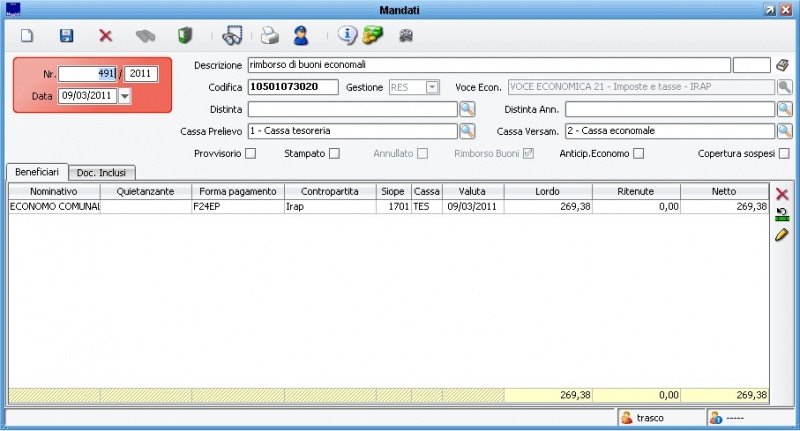Viewport: 800px width, 431px height.
Task: Select the Beneficiari tab
Action: point(38,172)
